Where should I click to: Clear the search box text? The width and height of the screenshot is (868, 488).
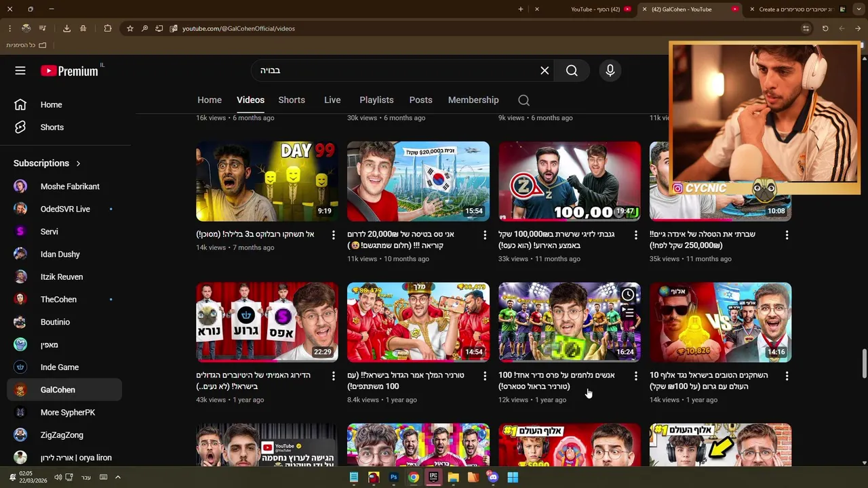coord(545,70)
